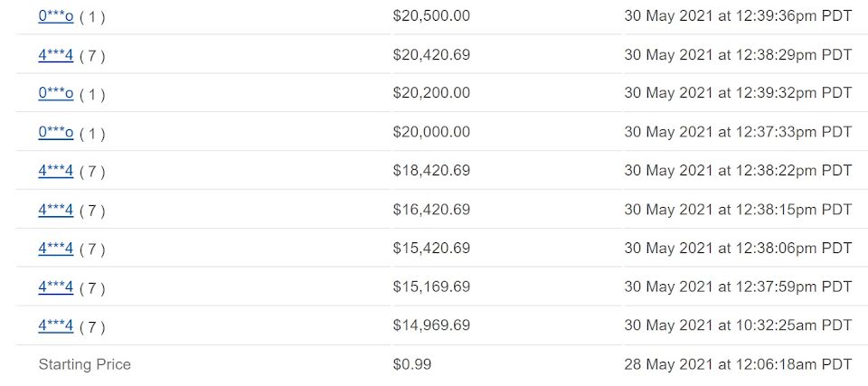Open bidder 4***4 on the $20,420.69 bid
This screenshot has width=868, height=386.
pyautogui.click(x=55, y=55)
